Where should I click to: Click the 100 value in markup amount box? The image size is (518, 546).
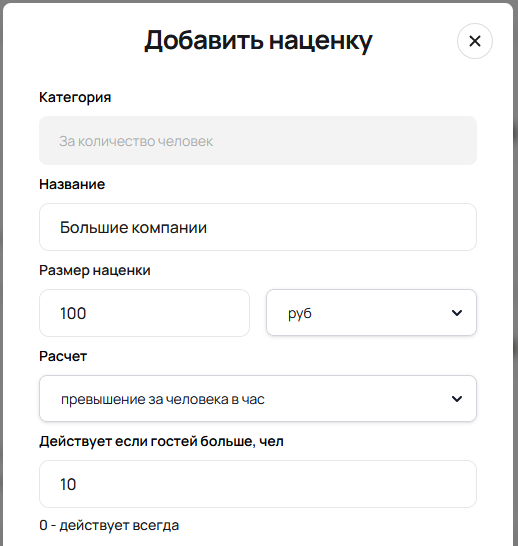73,313
